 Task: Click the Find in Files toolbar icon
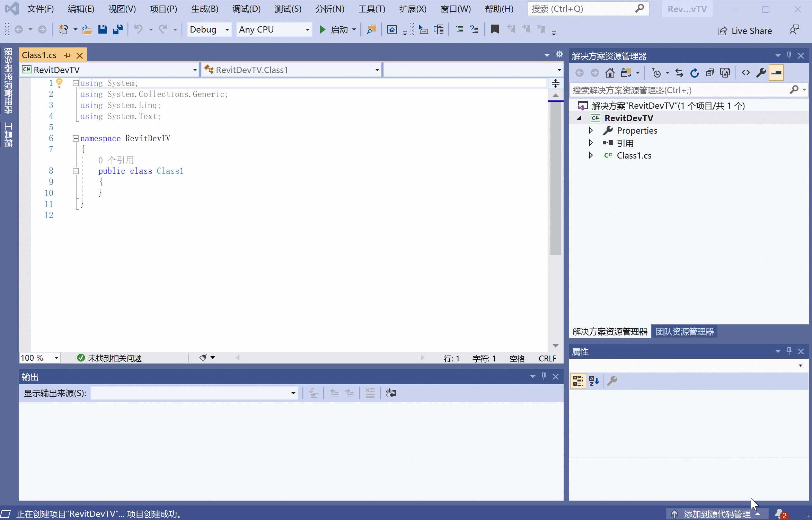pos(371,30)
